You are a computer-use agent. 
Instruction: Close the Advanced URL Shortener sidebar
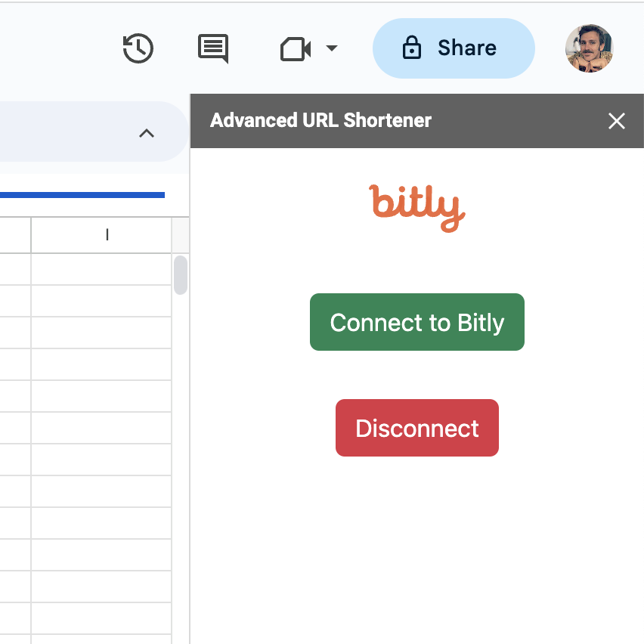click(x=617, y=121)
